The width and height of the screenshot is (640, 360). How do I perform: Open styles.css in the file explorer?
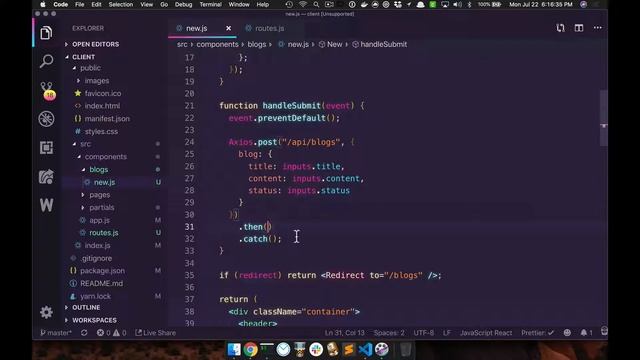101,131
